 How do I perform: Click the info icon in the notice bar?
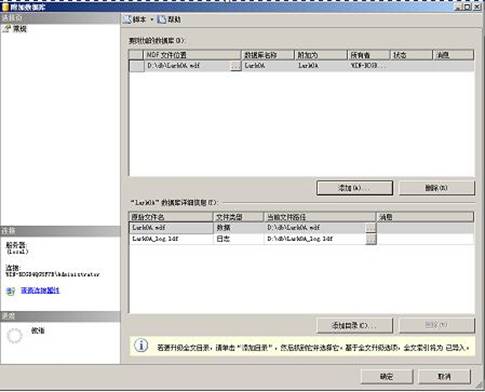(x=141, y=345)
